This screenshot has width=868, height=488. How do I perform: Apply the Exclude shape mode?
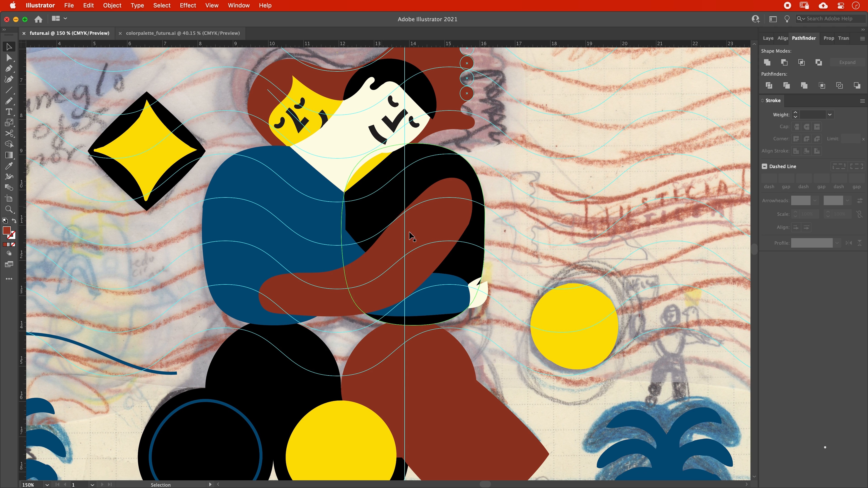(819, 62)
